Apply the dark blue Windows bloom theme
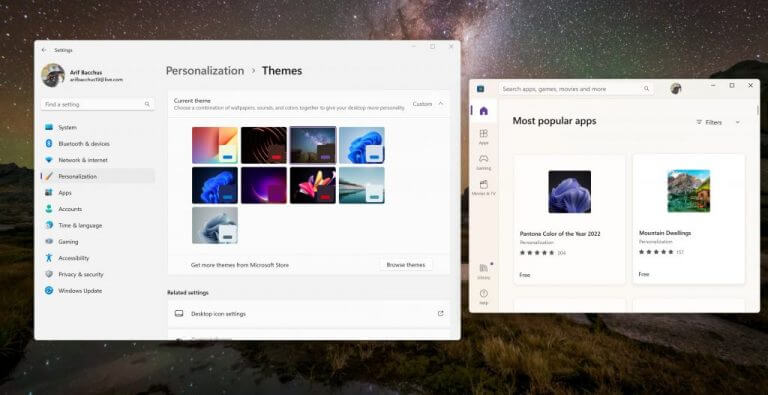Image resolution: width=768 pixels, height=395 pixels. 215,185
